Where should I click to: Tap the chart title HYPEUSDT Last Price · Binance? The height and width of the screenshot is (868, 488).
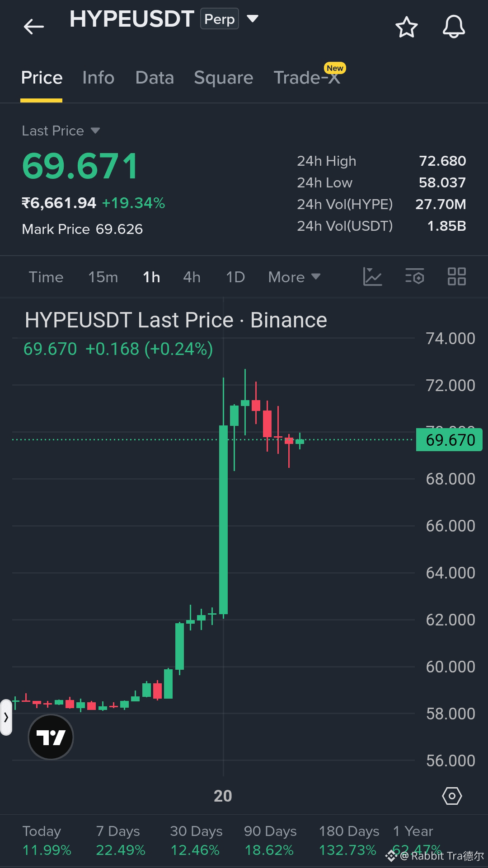[x=176, y=320]
